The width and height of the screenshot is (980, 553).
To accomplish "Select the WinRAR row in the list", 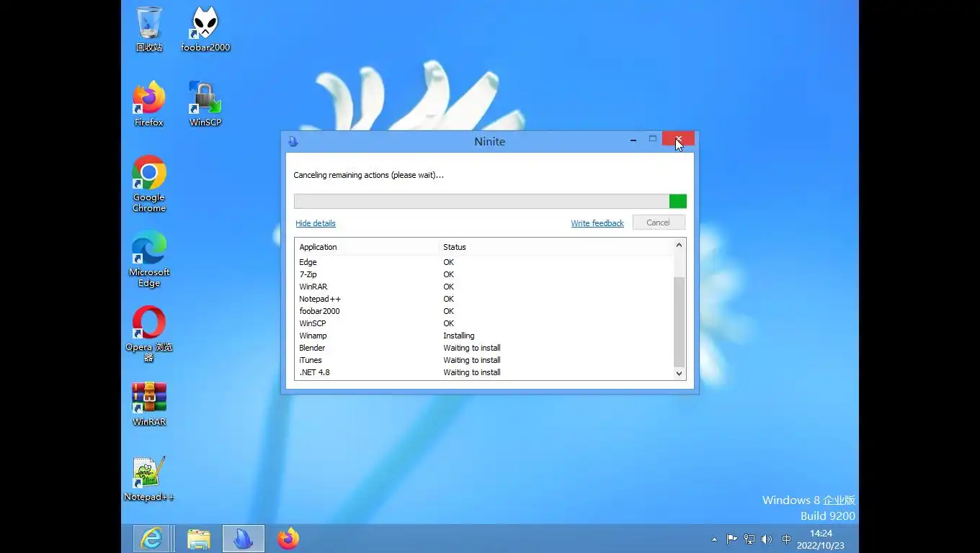I will (484, 287).
